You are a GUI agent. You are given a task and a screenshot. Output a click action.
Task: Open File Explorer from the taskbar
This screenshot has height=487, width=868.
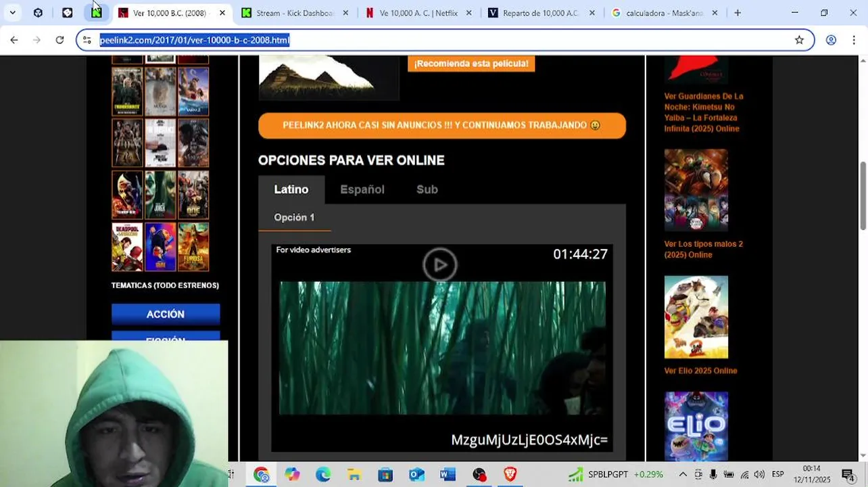coord(354,474)
